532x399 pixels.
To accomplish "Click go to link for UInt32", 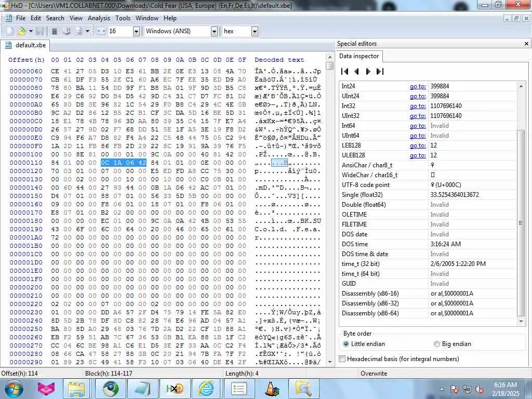I will (x=418, y=116).
